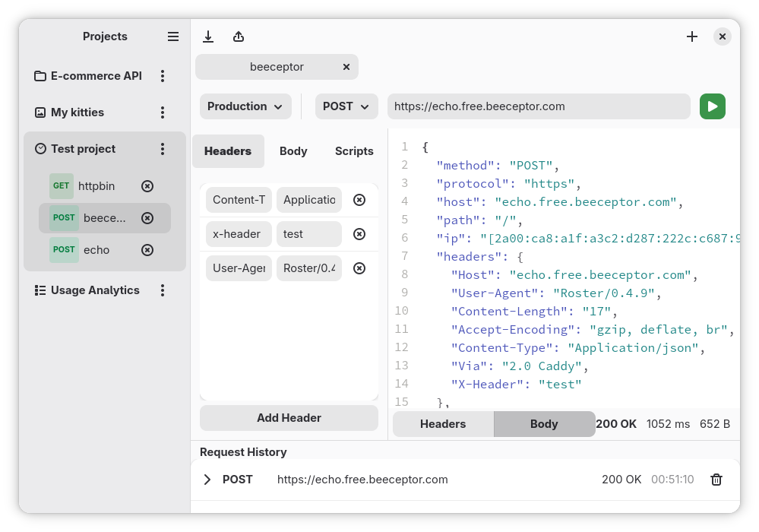Click the My kitties image icon
The height and width of the screenshot is (532, 759).
click(40, 112)
